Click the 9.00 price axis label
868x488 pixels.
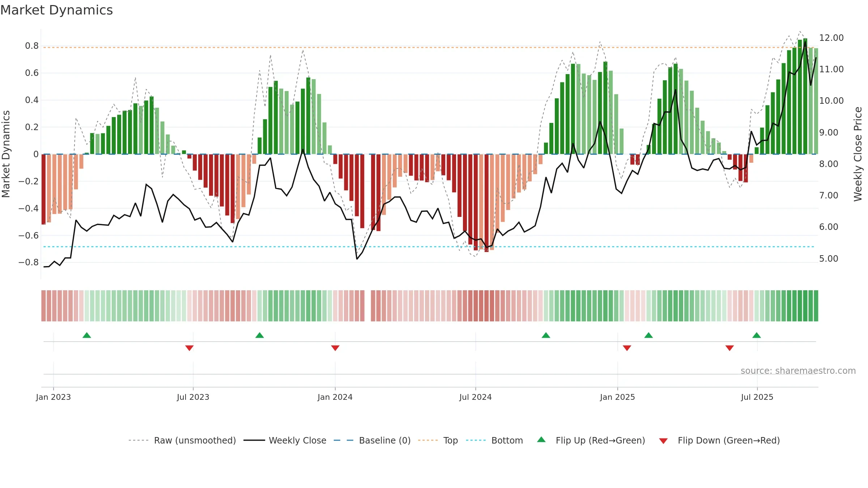coord(829,133)
